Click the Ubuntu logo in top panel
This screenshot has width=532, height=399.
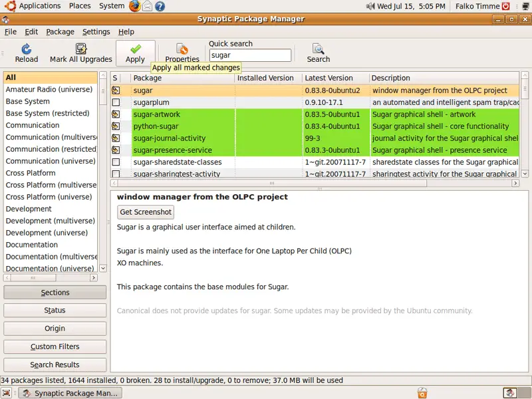10,6
